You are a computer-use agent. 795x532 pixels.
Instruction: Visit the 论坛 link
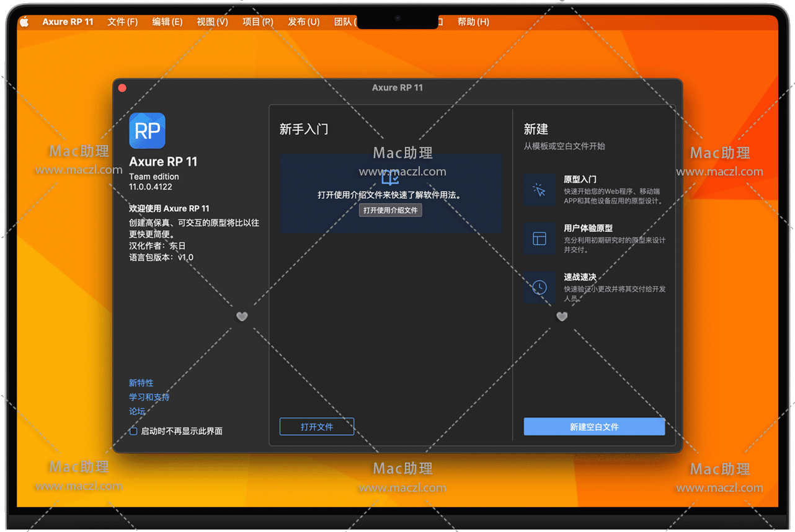[x=137, y=411]
